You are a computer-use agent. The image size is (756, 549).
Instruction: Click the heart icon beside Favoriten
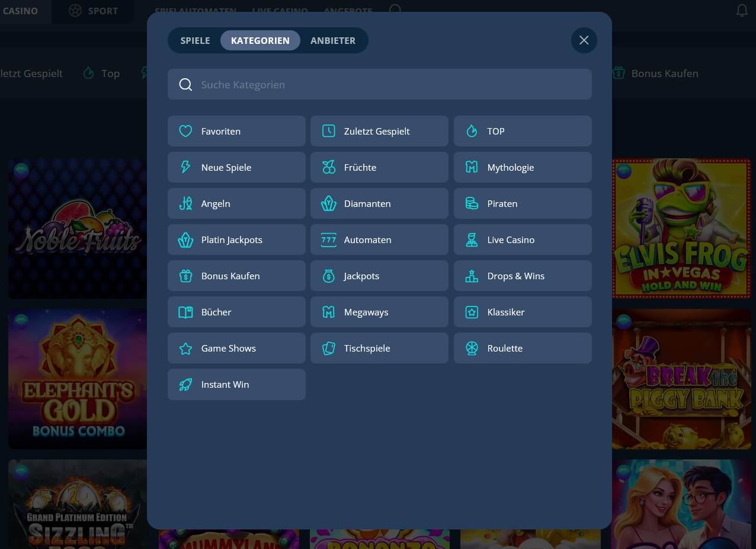(x=185, y=131)
